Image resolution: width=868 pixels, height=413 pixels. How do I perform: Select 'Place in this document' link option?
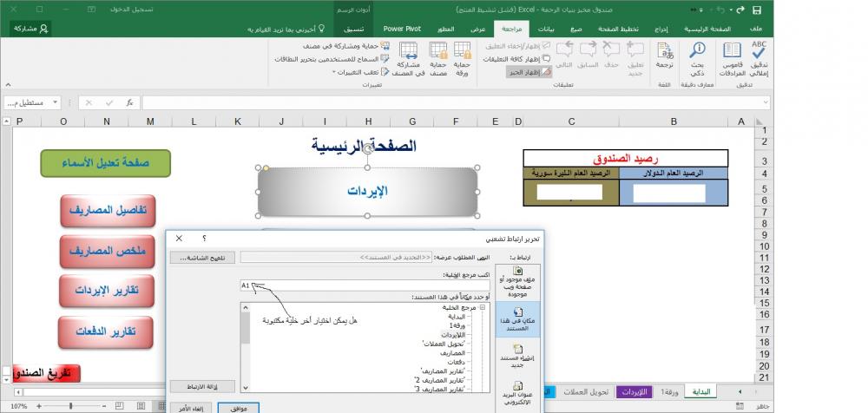[517, 319]
